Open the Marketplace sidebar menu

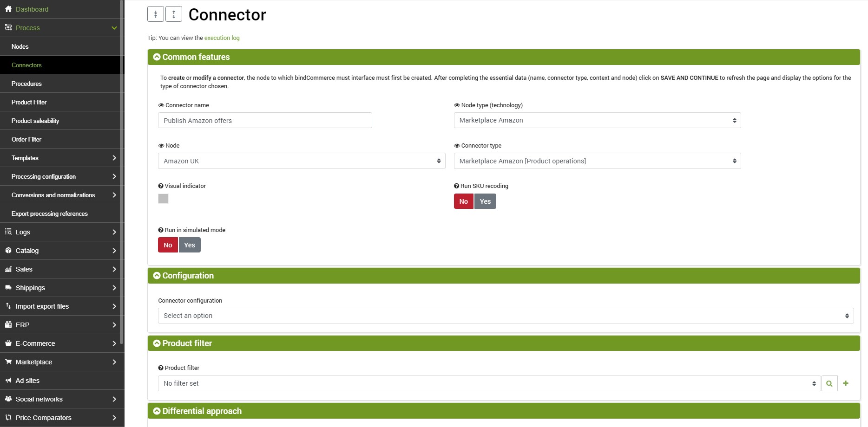pyautogui.click(x=62, y=362)
